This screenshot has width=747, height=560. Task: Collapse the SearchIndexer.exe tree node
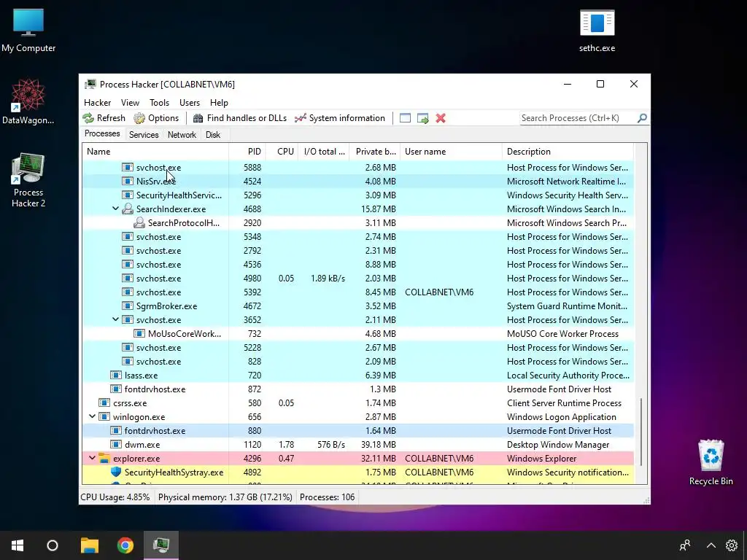point(115,209)
